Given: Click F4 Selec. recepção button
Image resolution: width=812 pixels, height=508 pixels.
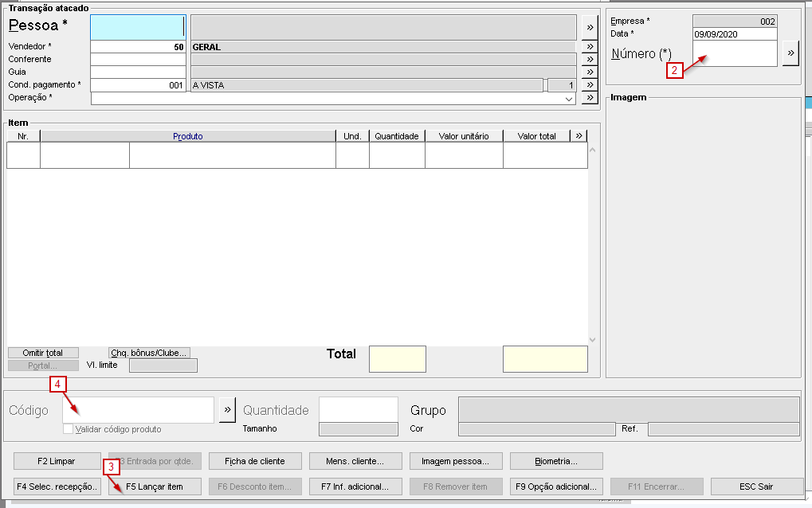Looking at the screenshot, I should pos(57,487).
